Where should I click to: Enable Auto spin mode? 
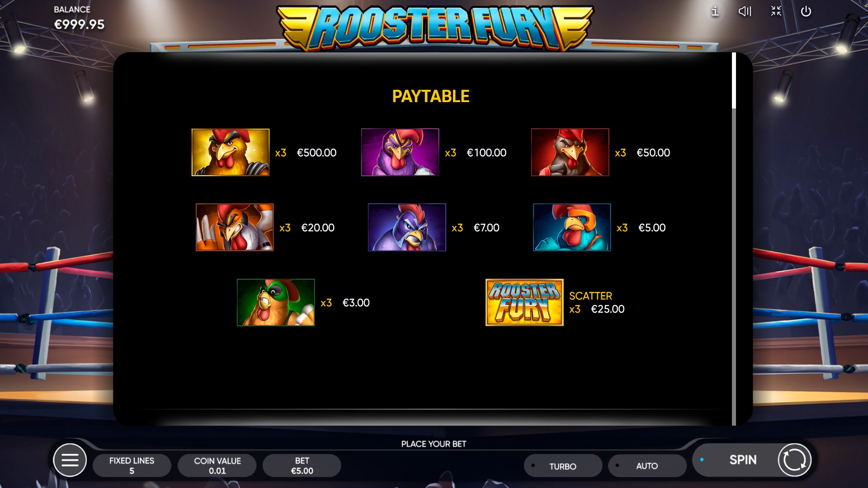(x=647, y=466)
